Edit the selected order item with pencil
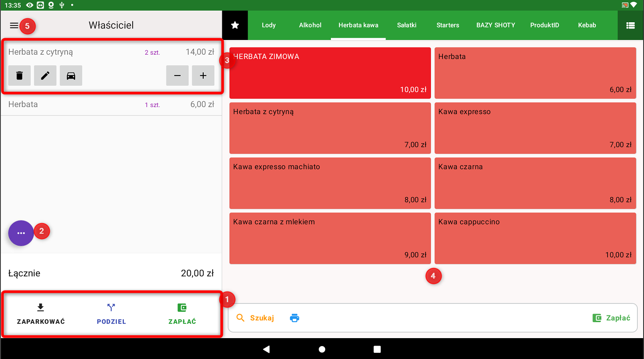The width and height of the screenshot is (644, 359). (45, 76)
